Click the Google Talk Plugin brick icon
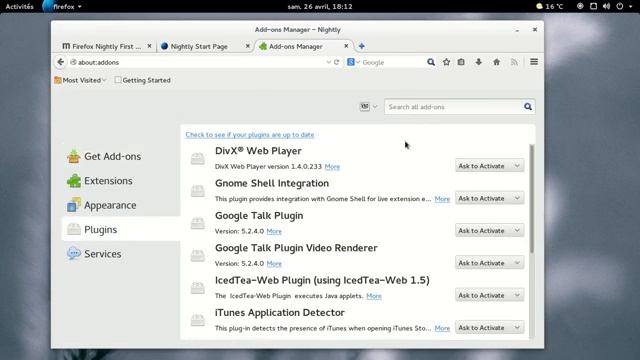 pyautogui.click(x=198, y=223)
